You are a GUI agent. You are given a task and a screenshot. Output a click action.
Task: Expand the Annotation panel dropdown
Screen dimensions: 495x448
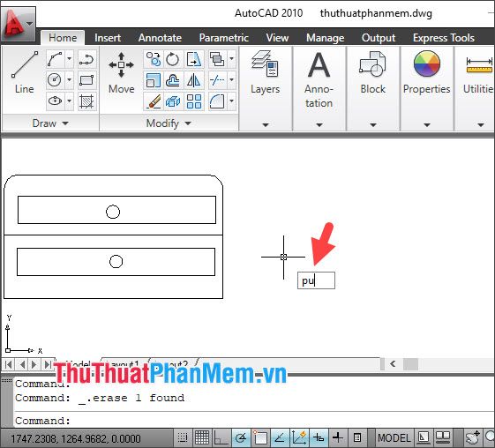(319, 125)
